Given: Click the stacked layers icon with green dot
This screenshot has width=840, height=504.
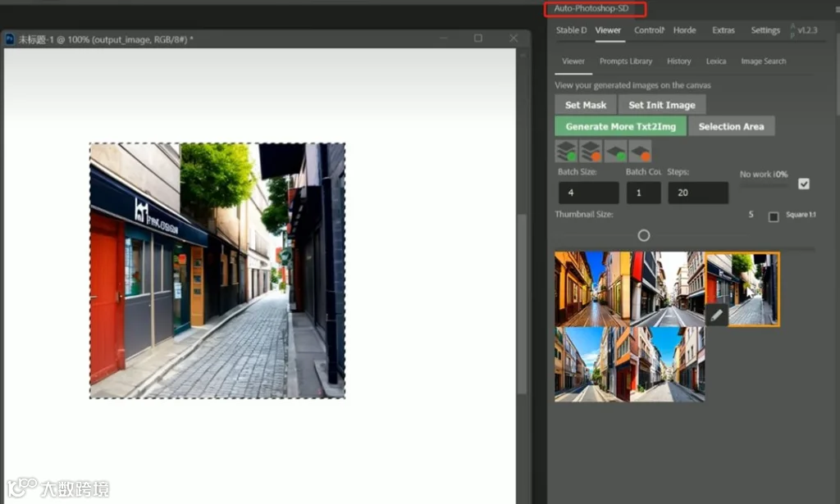Looking at the screenshot, I should coord(566,151).
